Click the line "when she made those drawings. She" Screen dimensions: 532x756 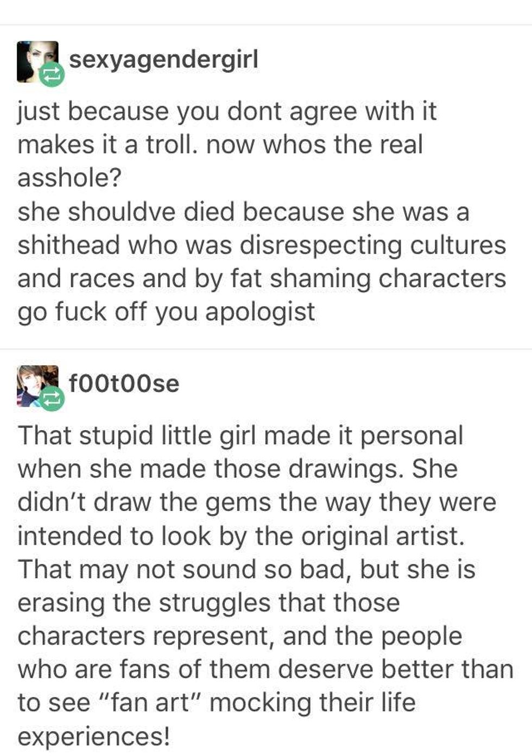tap(238, 469)
